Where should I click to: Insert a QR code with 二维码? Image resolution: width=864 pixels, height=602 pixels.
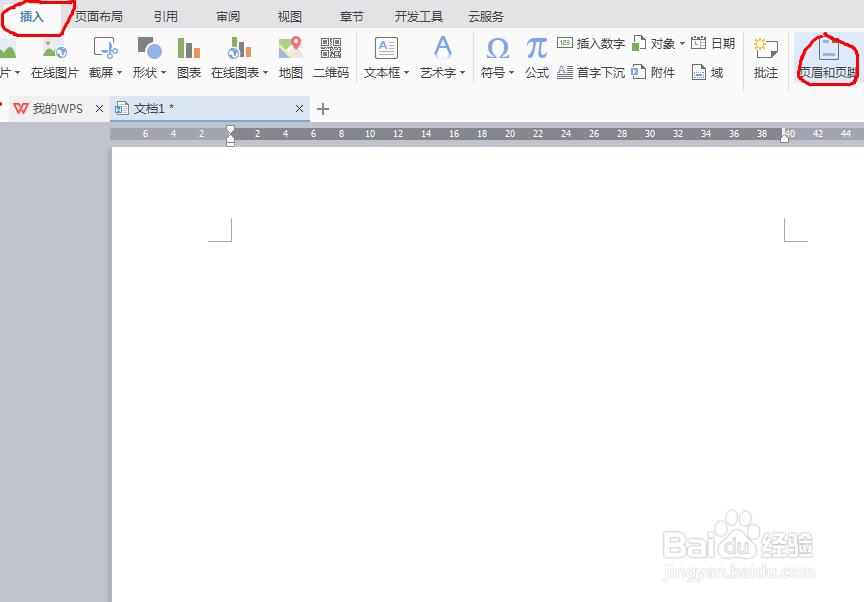coord(331,58)
